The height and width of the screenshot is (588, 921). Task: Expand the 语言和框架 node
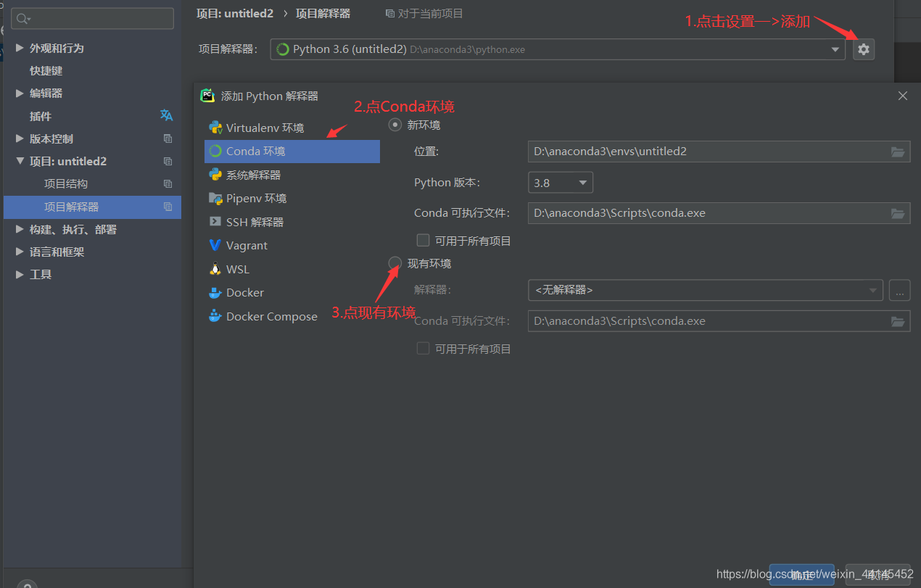click(20, 252)
